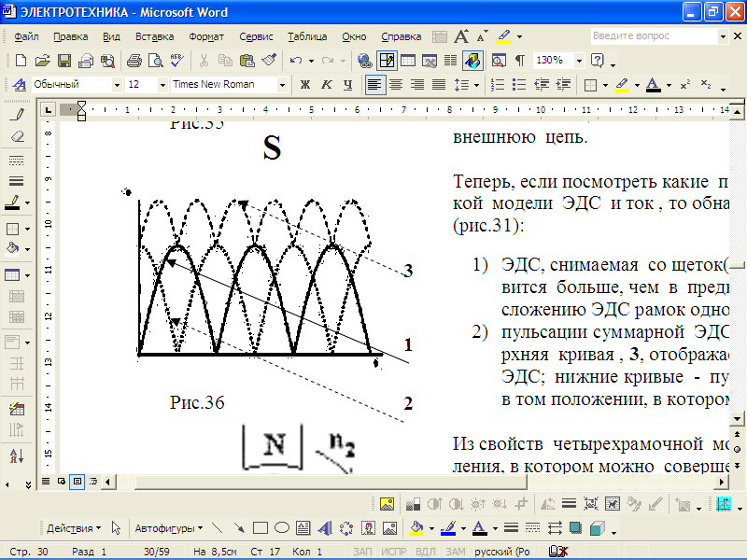Screen dimensions: 747x560
Task: Expand the style dropdown showing Обычный
Action: [117, 85]
